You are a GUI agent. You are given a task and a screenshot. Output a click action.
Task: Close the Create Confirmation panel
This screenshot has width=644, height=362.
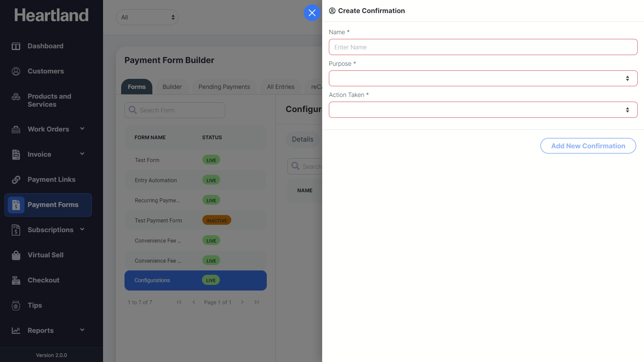(312, 13)
